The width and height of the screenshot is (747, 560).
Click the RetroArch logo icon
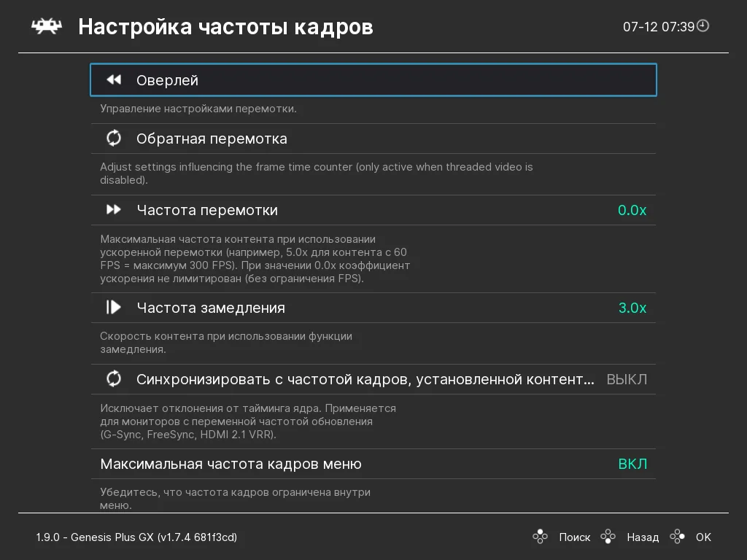click(x=45, y=27)
